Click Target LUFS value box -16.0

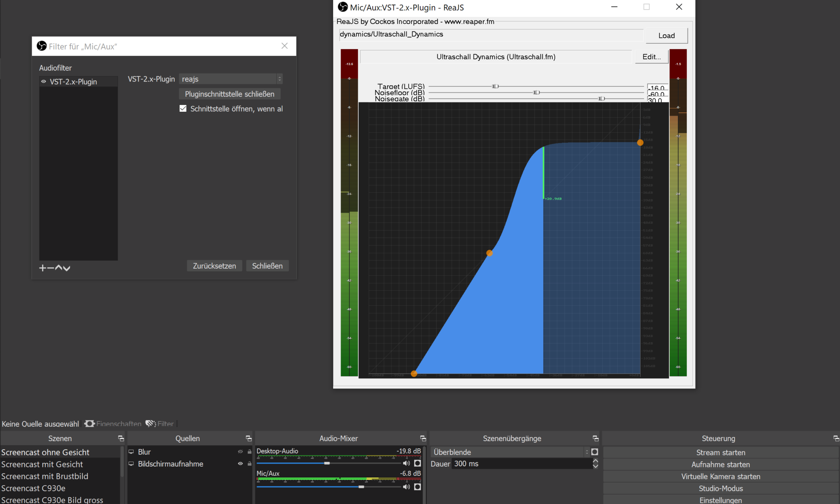pyautogui.click(x=657, y=88)
